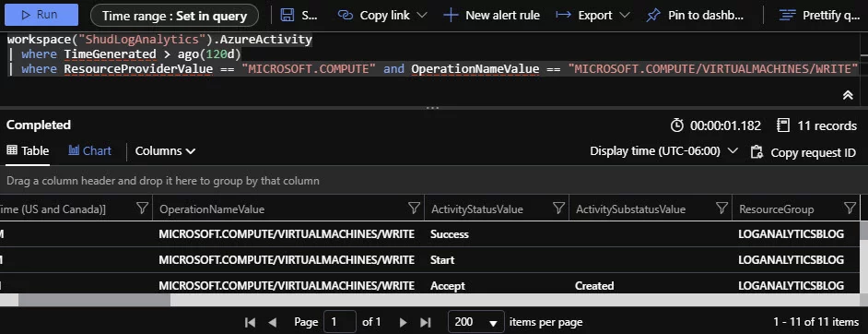Screen dimensions: 868x334
Task: Filter the Time (US and Canada) column
Action: pyautogui.click(x=142, y=209)
